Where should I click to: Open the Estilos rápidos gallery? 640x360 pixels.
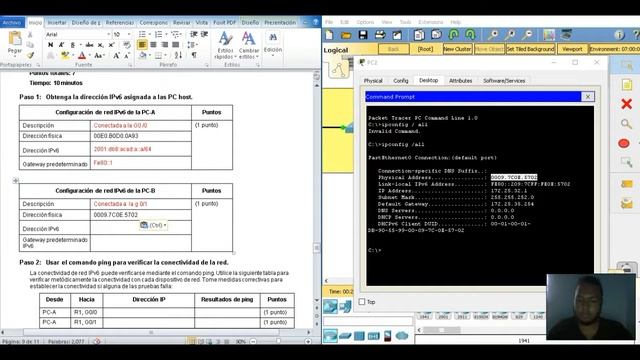tap(225, 45)
